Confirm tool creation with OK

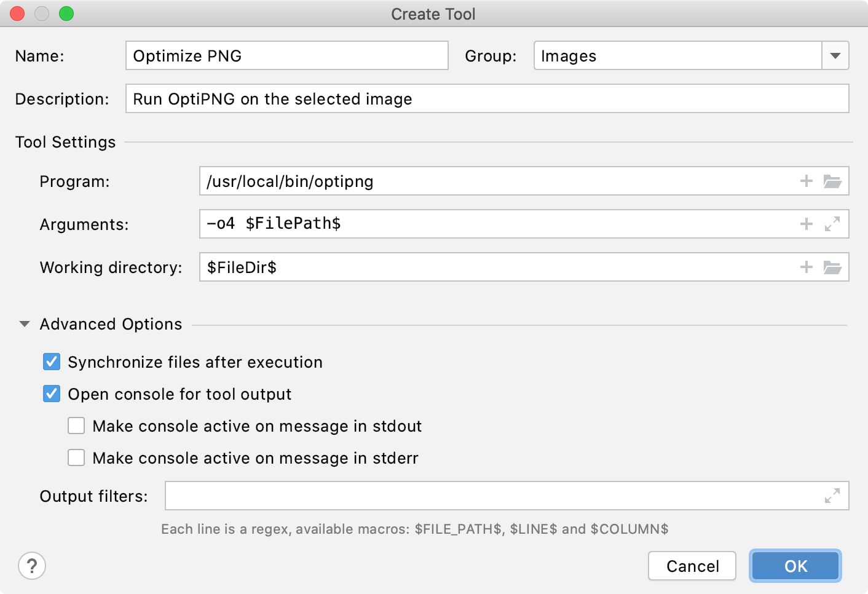pos(795,566)
